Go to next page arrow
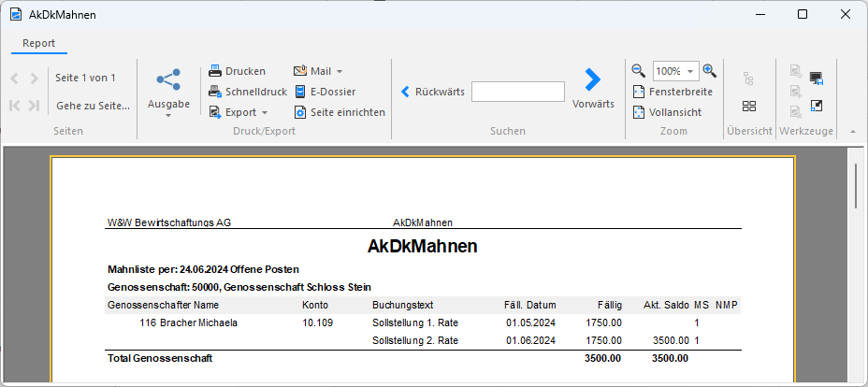Screen dimensions: 868x387 (35, 79)
